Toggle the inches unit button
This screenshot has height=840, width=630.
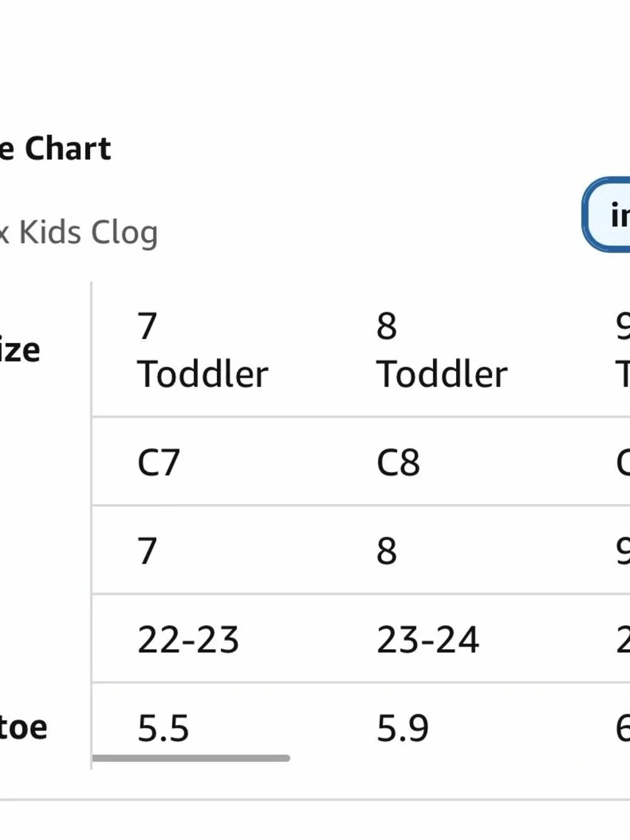607,215
